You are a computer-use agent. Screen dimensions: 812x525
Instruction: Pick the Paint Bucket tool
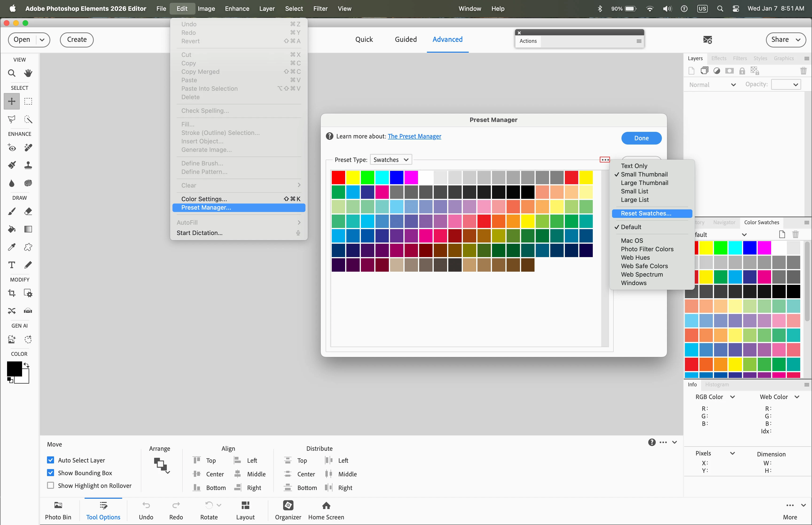click(x=12, y=229)
